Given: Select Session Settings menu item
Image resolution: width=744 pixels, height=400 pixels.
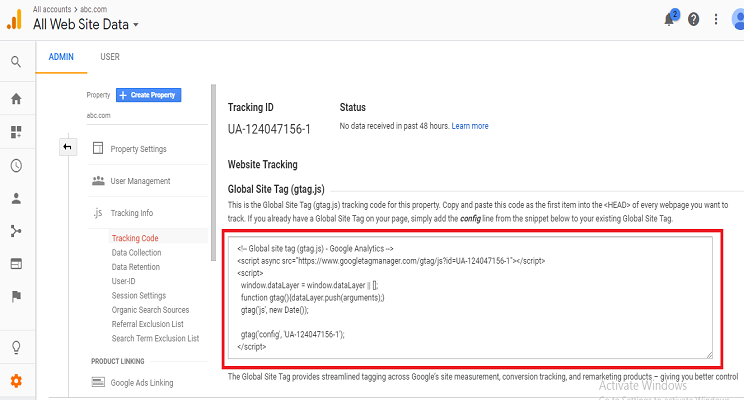Looking at the screenshot, I should [139, 295].
